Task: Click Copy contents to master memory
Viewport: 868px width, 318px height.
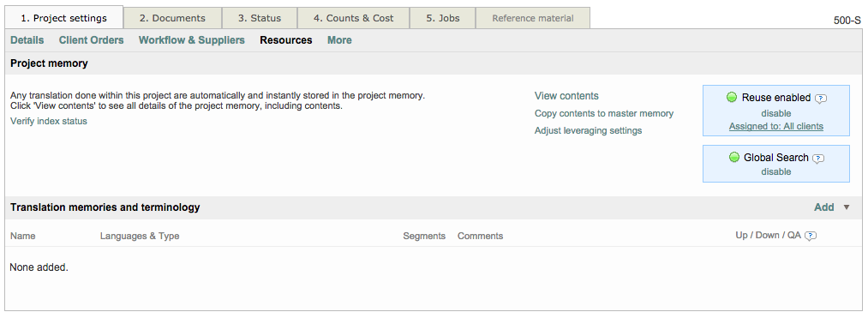Action: [x=604, y=113]
